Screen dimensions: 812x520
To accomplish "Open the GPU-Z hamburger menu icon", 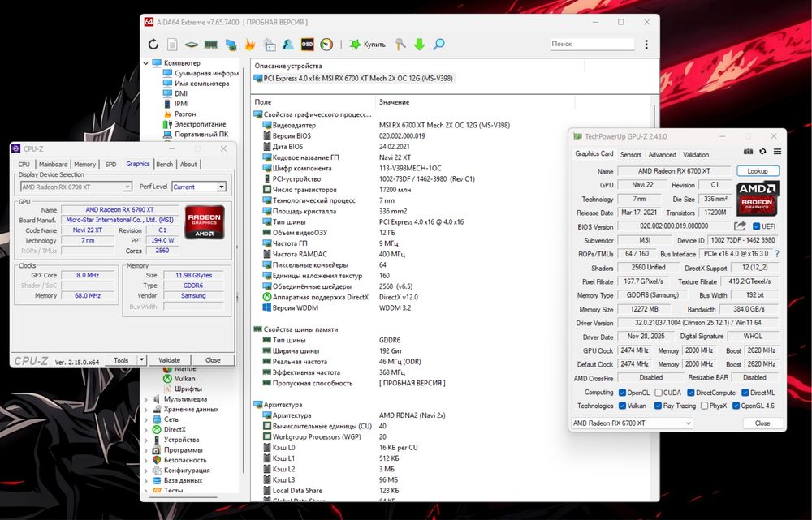I will [x=777, y=152].
